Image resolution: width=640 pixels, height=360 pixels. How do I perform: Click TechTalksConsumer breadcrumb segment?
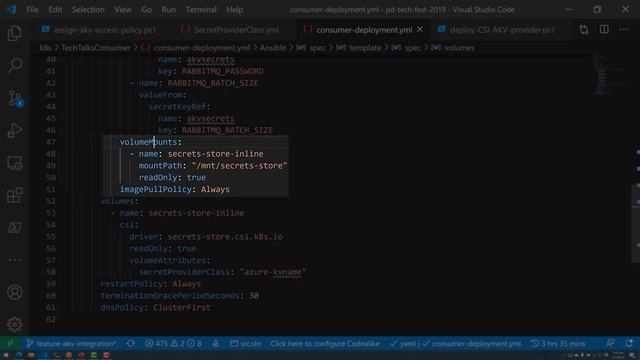[x=96, y=48]
